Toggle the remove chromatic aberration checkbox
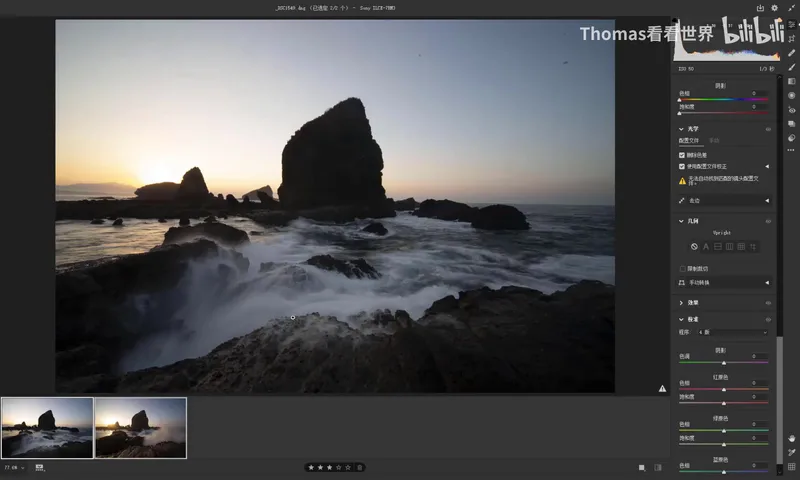Viewport: 800px width, 480px height. tap(682, 155)
